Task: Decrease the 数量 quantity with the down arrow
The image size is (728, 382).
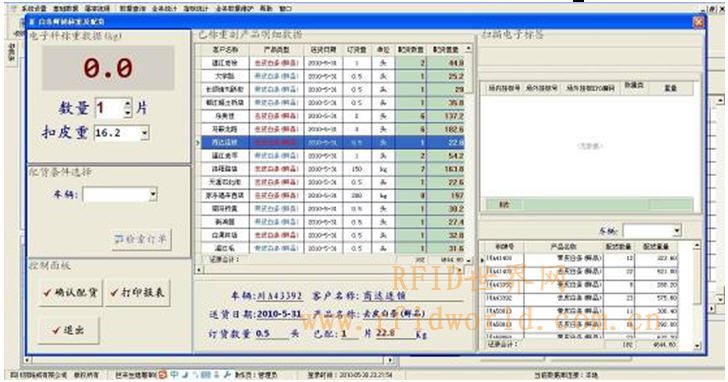Action: pyautogui.click(x=128, y=112)
